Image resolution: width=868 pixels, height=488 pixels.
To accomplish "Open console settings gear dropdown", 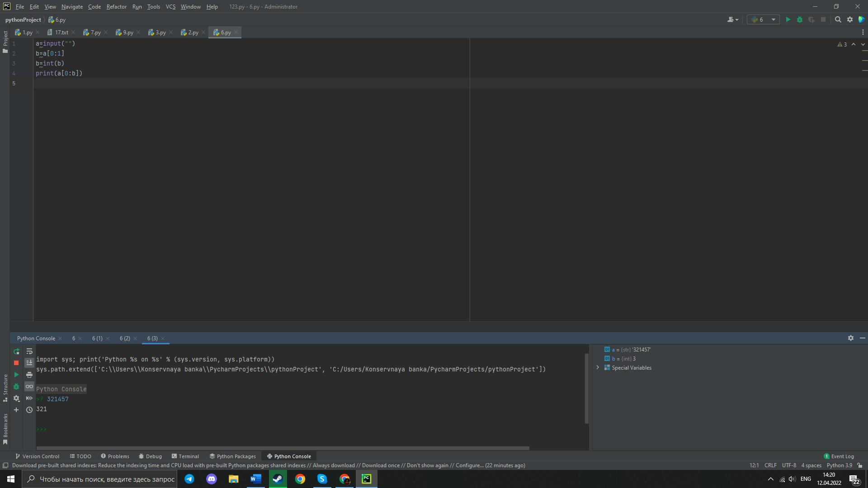I will point(16,398).
